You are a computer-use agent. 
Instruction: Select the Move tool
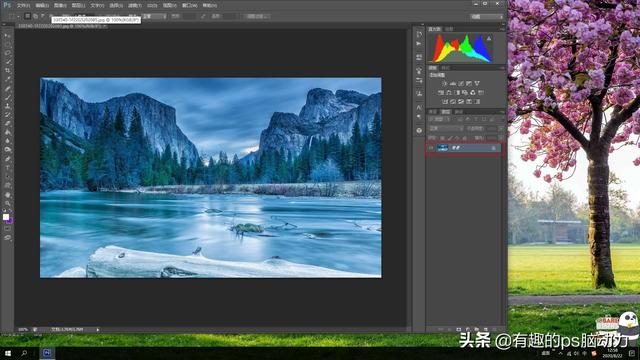pos(7,36)
